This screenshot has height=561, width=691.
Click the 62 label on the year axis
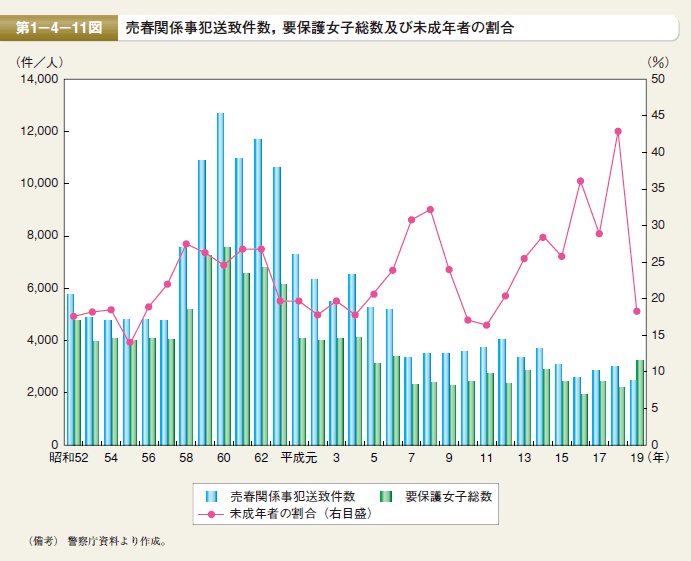pos(261,458)
